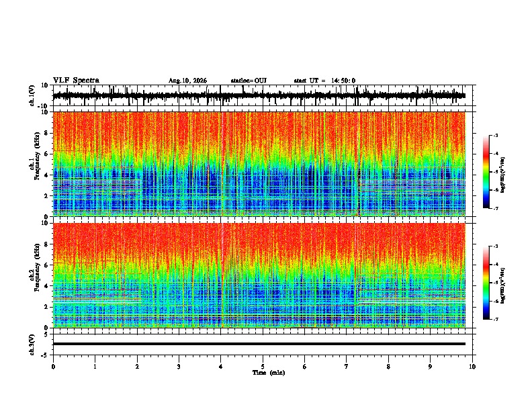The image size is (532, 411).
Task: Click the "-7" value on ch.2 colorbar
Action: click(x=495, y=320)
